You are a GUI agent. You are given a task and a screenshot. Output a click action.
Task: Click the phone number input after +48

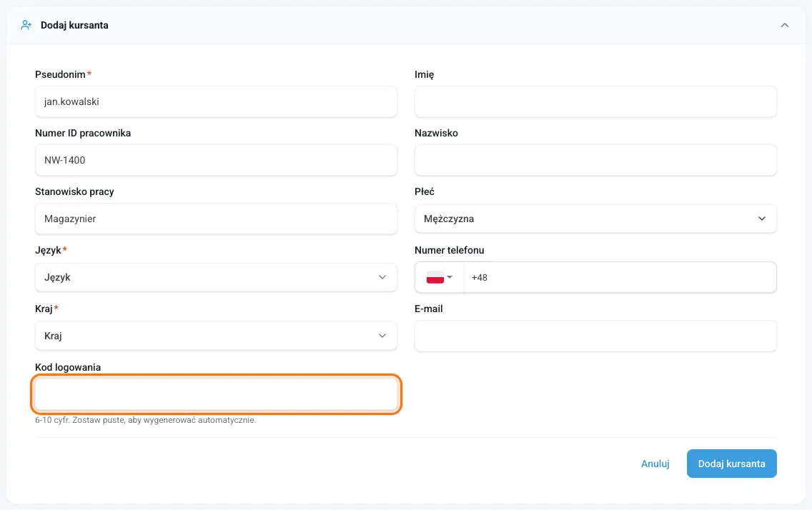620,277
